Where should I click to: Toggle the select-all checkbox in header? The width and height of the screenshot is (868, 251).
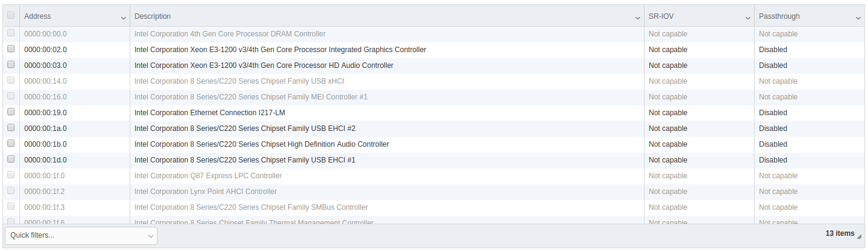pos(10,16)
